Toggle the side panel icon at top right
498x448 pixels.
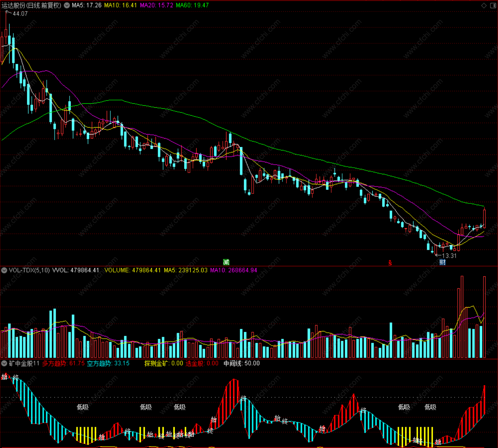pos(493,5)
